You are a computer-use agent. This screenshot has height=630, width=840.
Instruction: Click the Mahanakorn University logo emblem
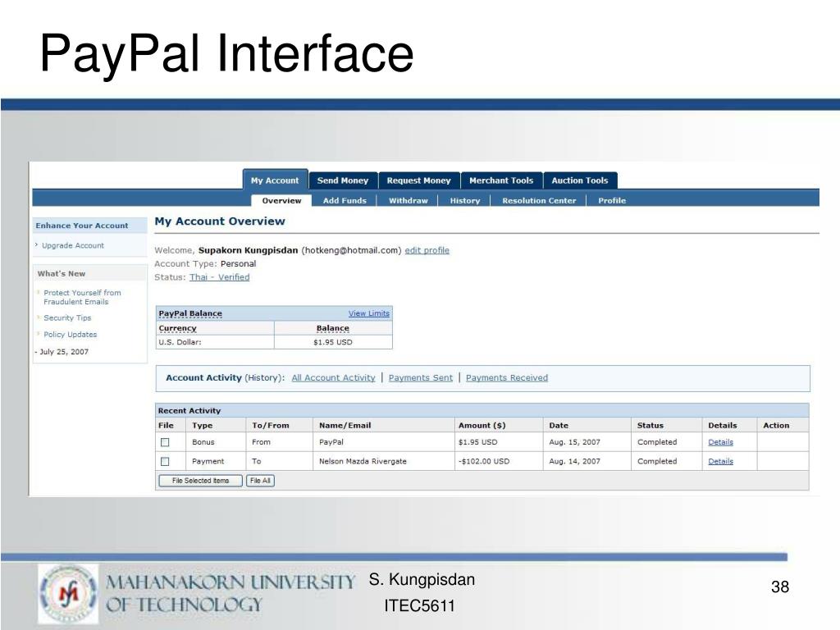click(x=69, y=594)
